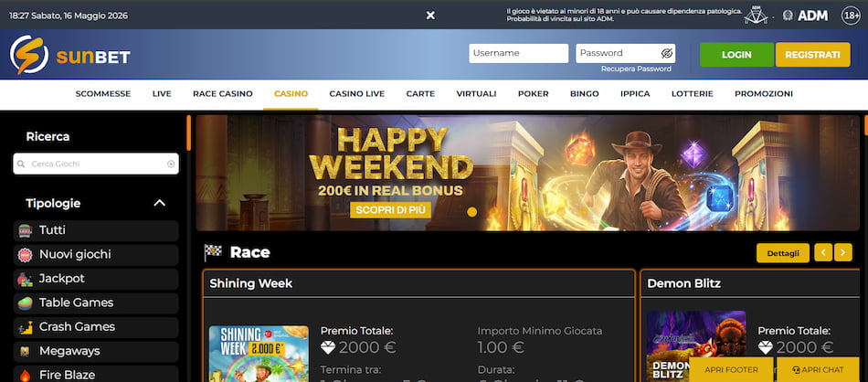Click the search magnifier icon
This screenshot has height=382, width=868.
[x=21, y=164]
